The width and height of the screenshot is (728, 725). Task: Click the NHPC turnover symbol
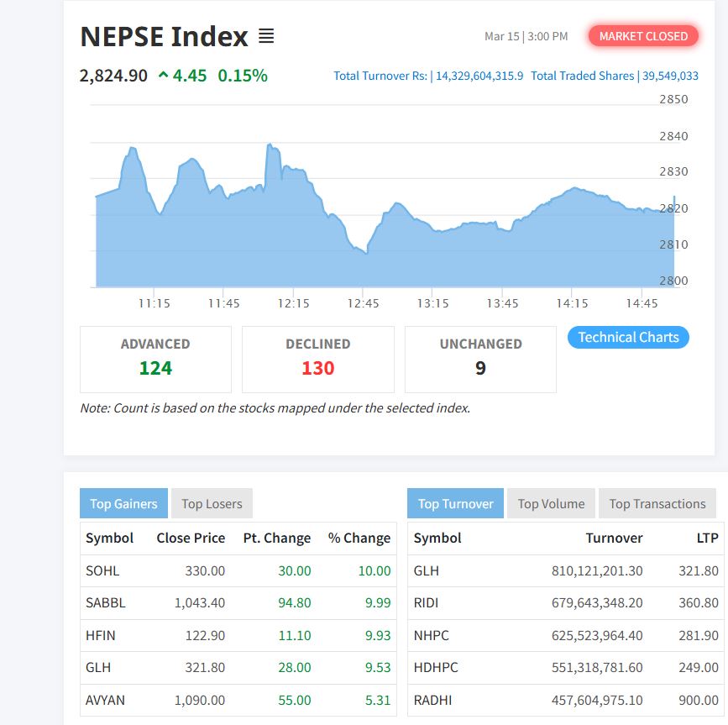[428, 635]
